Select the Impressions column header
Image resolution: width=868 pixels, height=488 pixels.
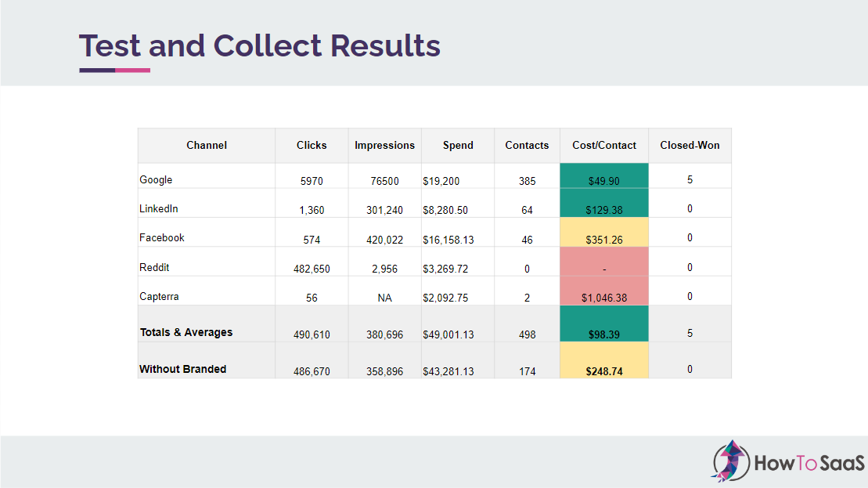click(x=385, y=145)
